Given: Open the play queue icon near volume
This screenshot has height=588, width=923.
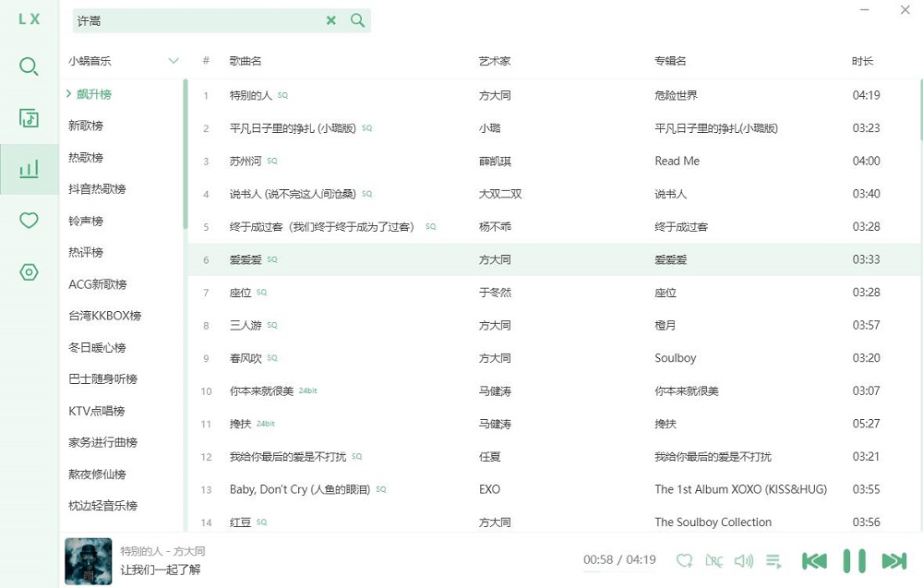Looking at the screenshot, I should [773, 560].
